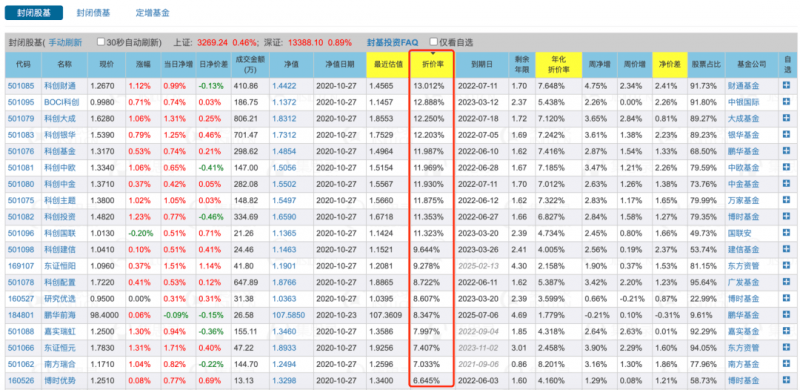Add 科创中欧 to watchlist with plus icon
The width and height of the screenshot is (800, 390).
point(787,167)
